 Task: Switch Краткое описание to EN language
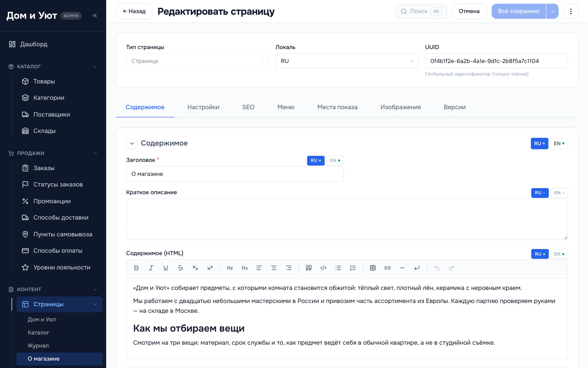tap(559, 193)
